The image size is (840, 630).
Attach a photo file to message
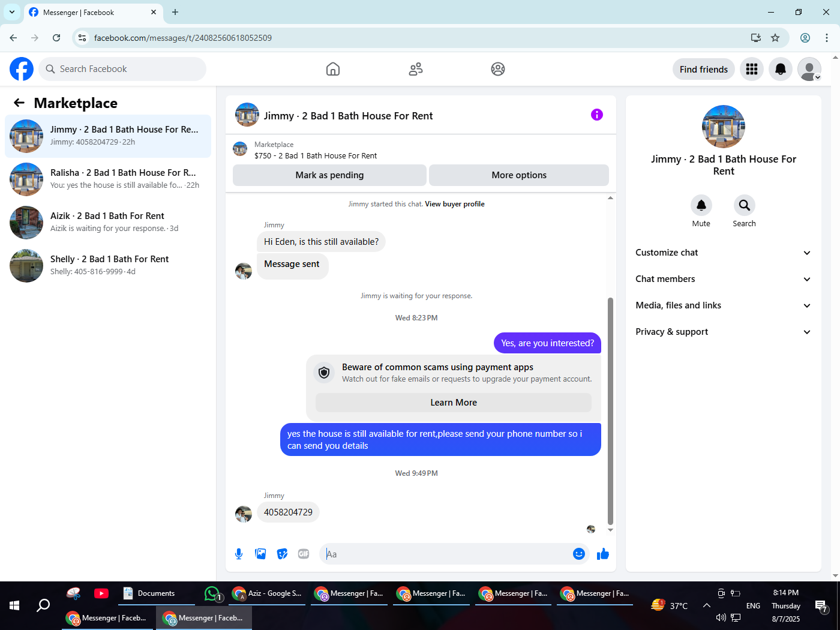tap(260, 554)
